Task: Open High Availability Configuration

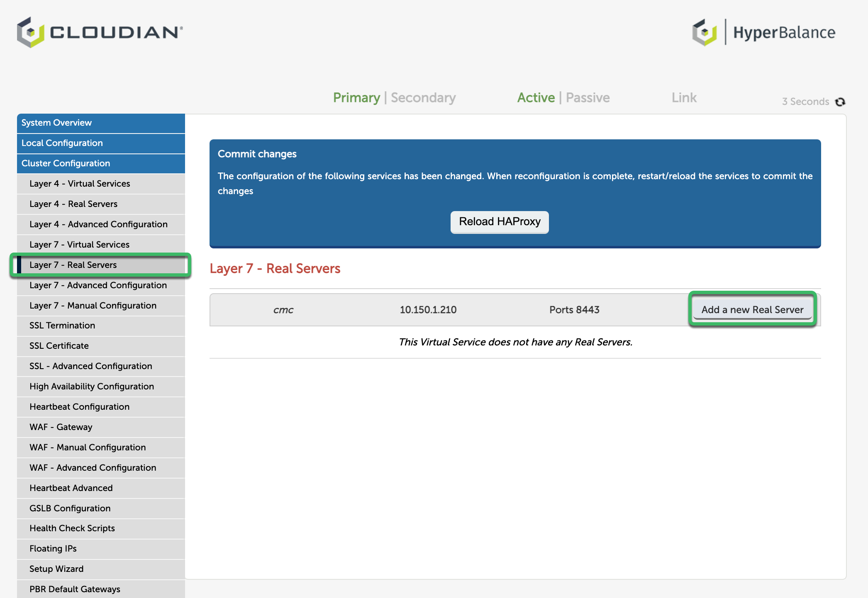Action: (101, 387)
